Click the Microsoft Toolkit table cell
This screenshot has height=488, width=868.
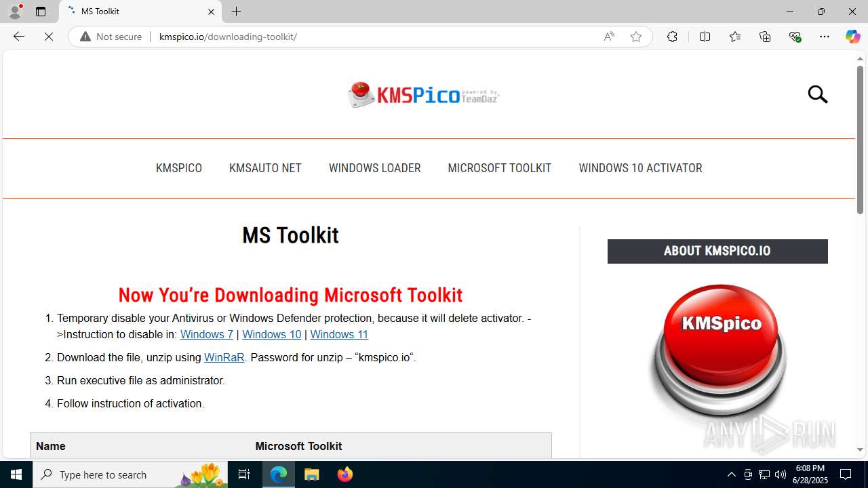[x=400, y=446]
